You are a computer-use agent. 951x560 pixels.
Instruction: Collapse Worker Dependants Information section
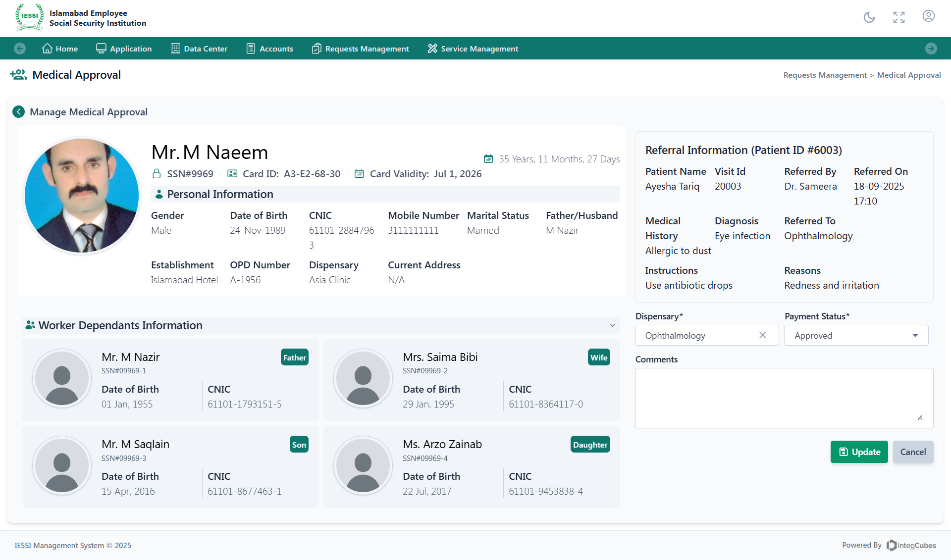[x=613, y=325]
